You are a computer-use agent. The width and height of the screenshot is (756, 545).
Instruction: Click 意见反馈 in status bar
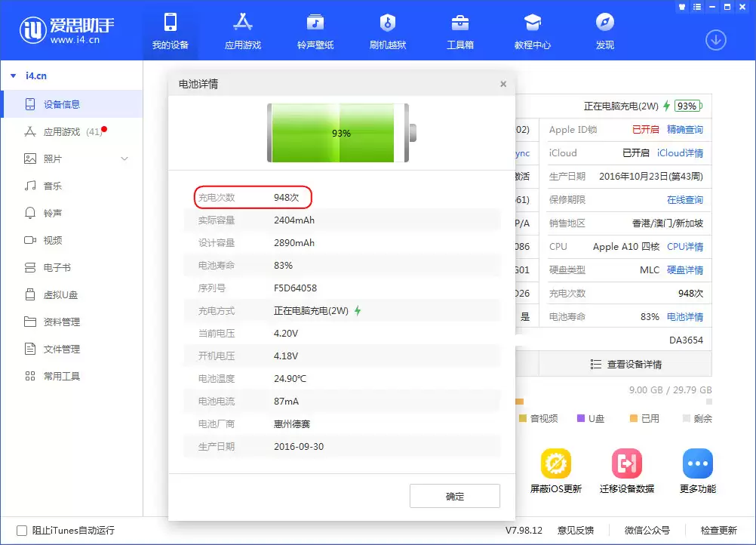[x=575, y=531]
